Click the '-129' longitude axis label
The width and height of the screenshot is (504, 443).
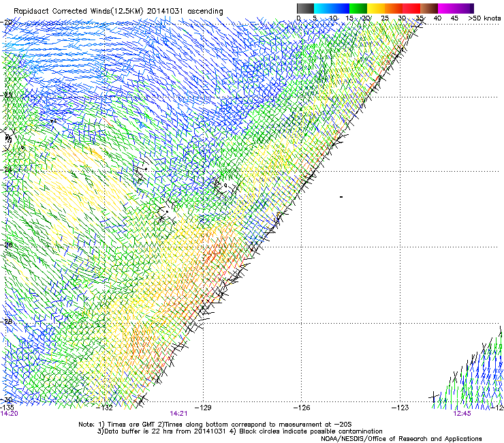coord(204,408)
